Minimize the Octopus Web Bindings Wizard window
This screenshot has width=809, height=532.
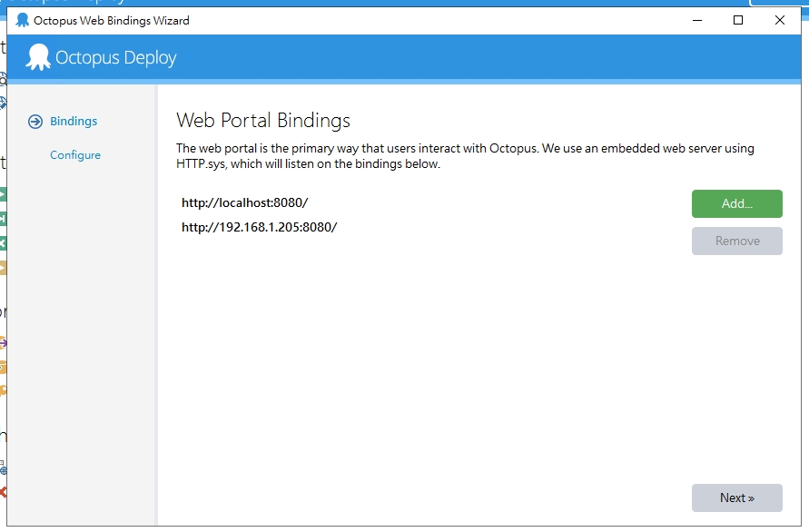pyautogui.click(x=697, y=20)
